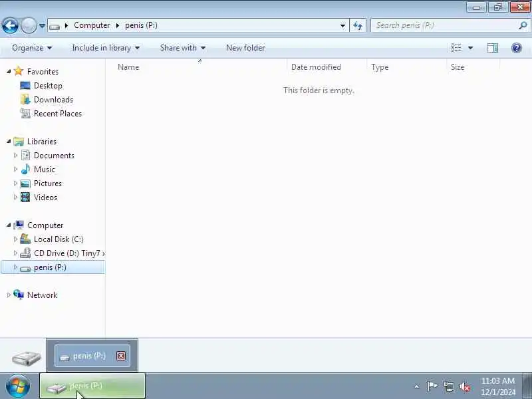Expand the Music library
Image resolution: width=532 pixels, height=399 pixels.
15,170
